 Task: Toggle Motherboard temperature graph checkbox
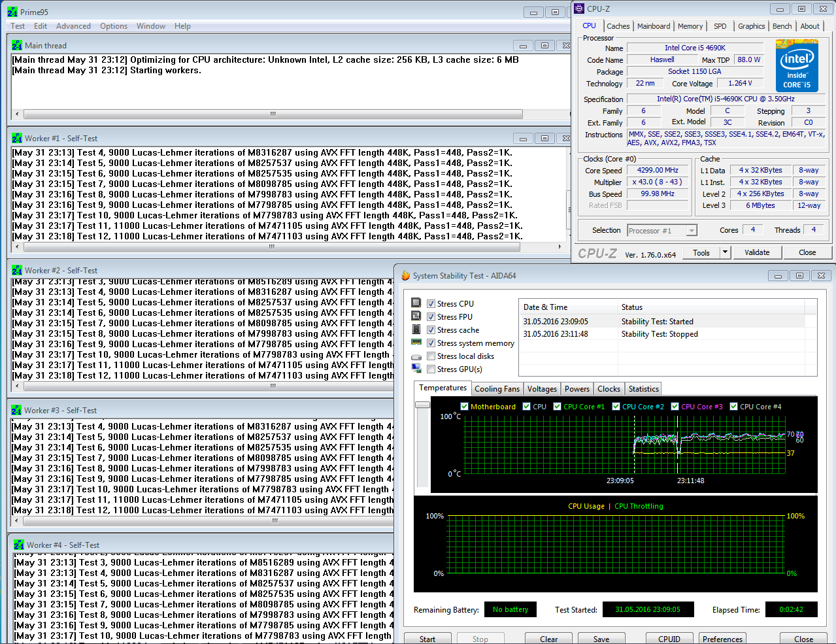pos(464,406)
